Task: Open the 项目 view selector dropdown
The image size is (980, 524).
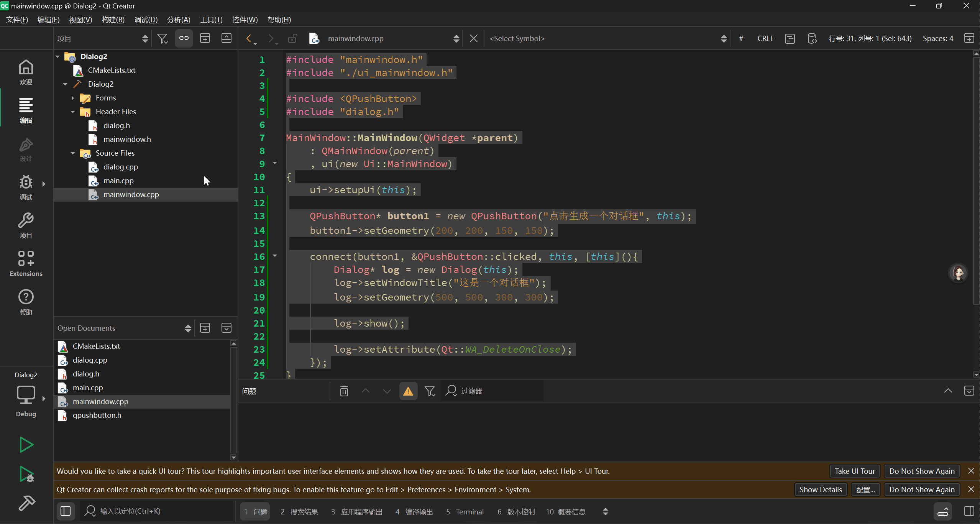Action: 103,38
